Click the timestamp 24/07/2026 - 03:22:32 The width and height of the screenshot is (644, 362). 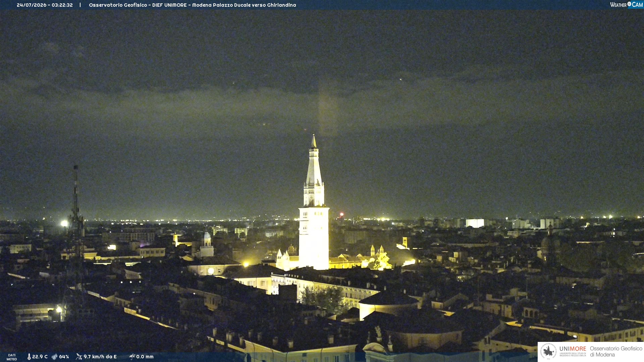coord(45,5)
